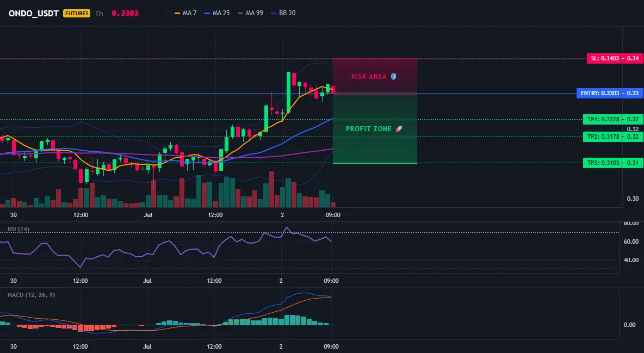Toggle the MA 25 legend entry
Image resolution: width=644 pixels, height=353 pixels.
coord(217,13)
